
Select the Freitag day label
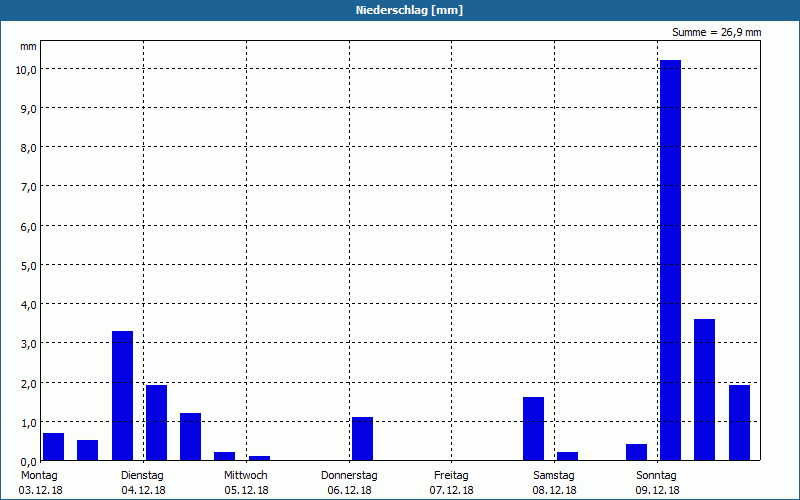[x=451, y=476]
